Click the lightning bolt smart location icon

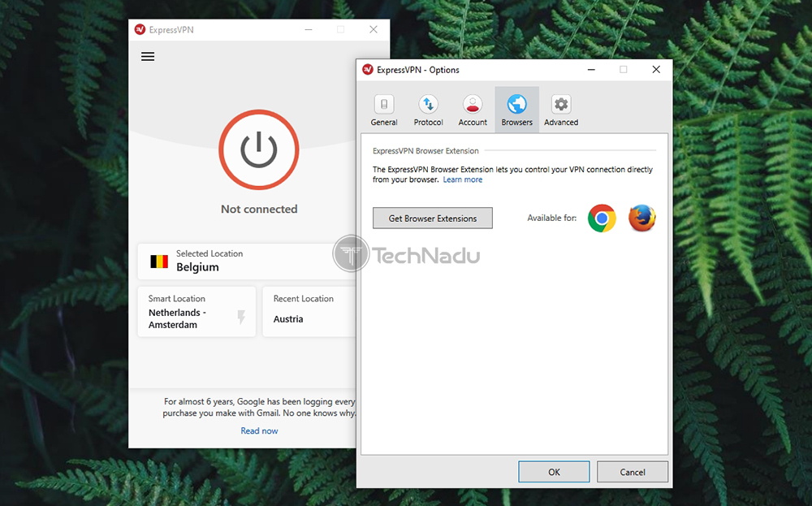[241, 317]
